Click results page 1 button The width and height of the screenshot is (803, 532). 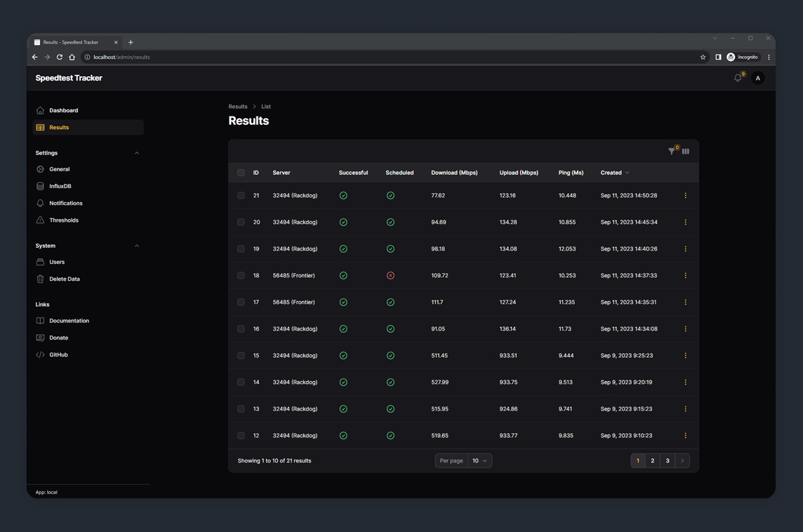[638, 461]
